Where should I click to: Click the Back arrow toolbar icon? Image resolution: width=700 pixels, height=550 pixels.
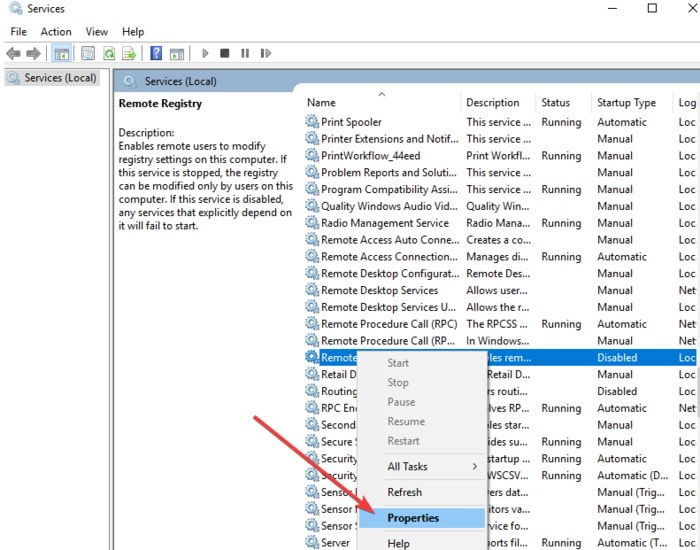pos(13,54)
